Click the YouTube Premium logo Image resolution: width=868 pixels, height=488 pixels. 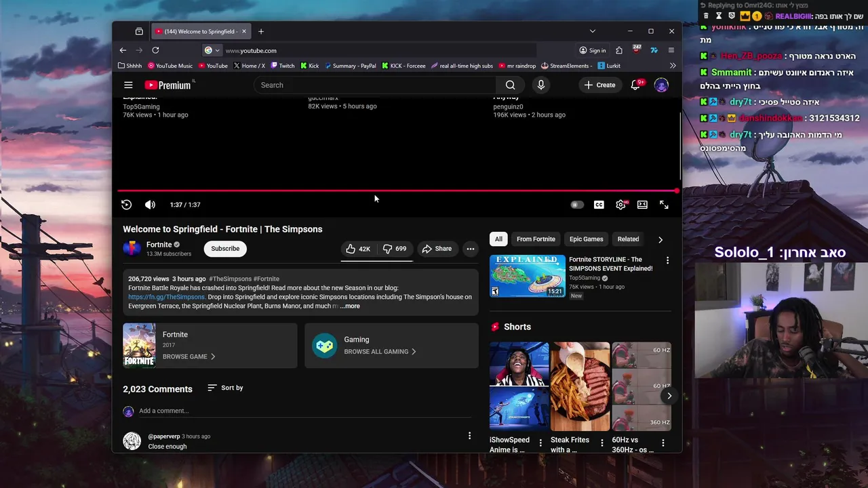(x=167, y=85)
